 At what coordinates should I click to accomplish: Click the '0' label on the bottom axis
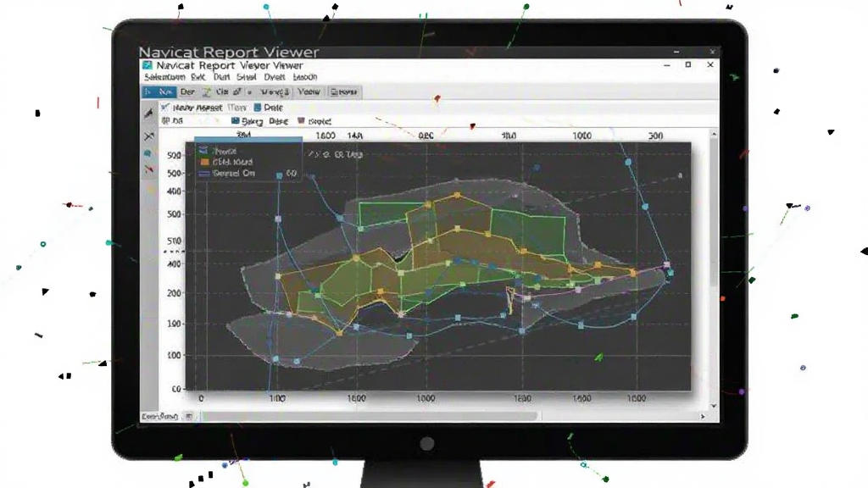pos(201,398)
